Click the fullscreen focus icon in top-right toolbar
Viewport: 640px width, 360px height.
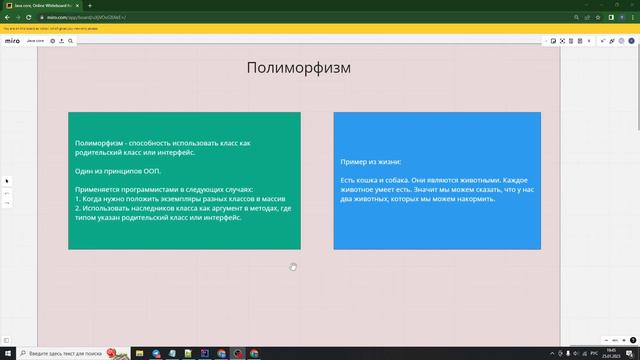click(x=562, y=41)
